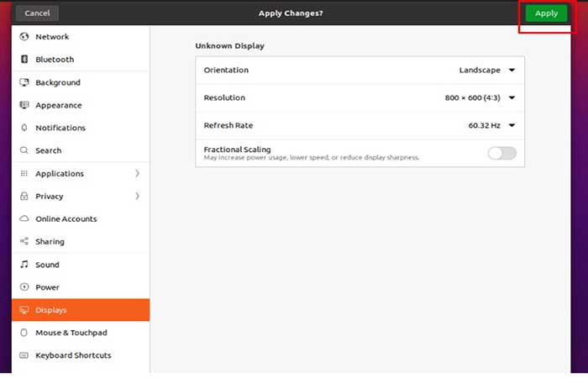588x378 pixels.
Task: Click the Orientation row label
Action: pos(226,70)
